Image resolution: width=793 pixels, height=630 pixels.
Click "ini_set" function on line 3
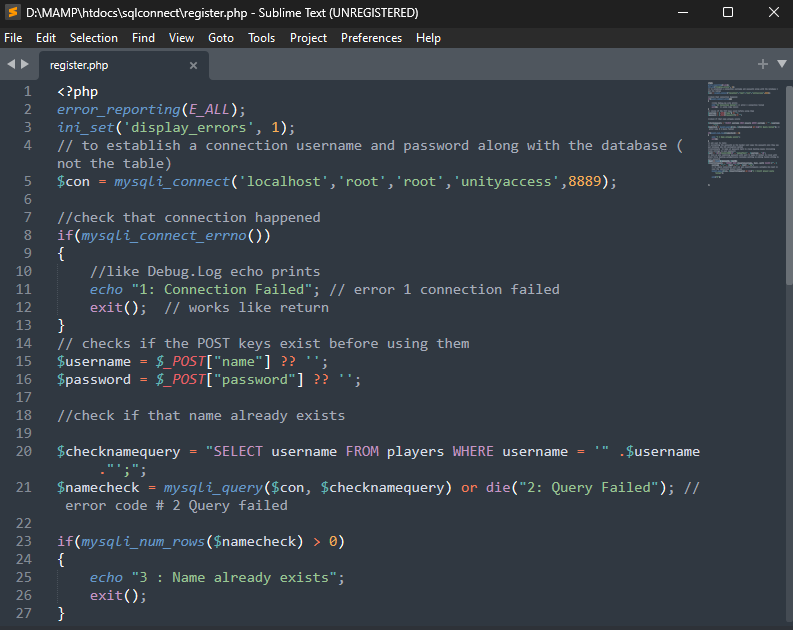click(85, 127)
